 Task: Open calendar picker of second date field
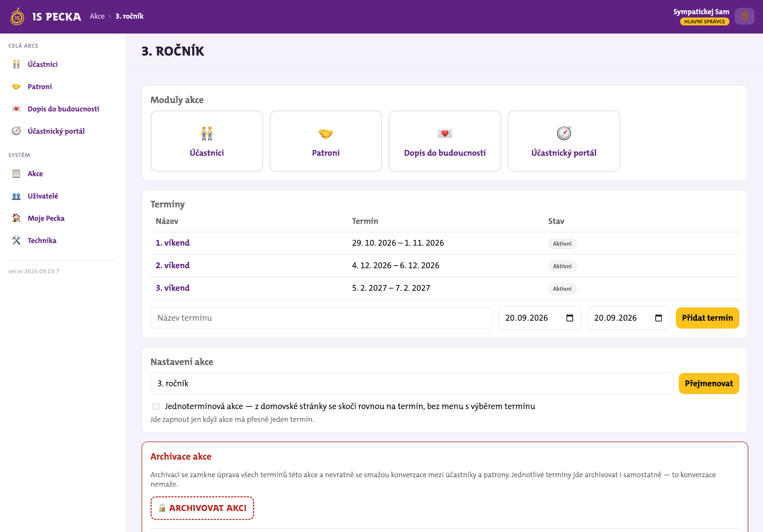[x=658, y=318]
